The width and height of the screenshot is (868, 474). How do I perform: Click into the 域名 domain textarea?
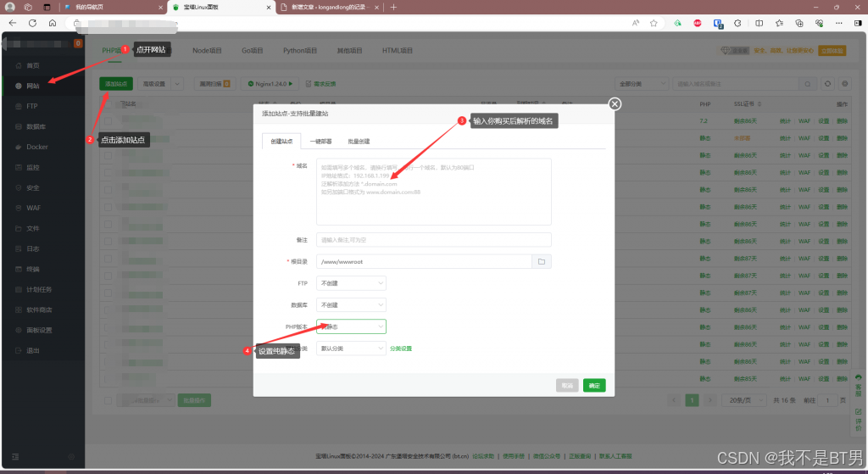(x=433, y=192)
